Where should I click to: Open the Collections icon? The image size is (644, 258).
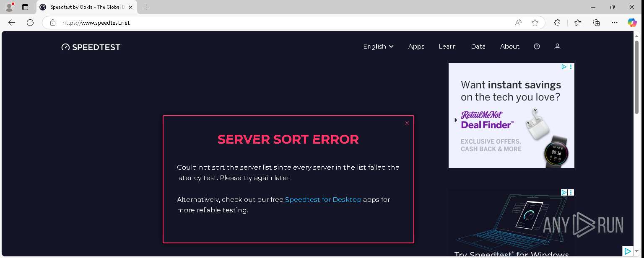(596, 23)
